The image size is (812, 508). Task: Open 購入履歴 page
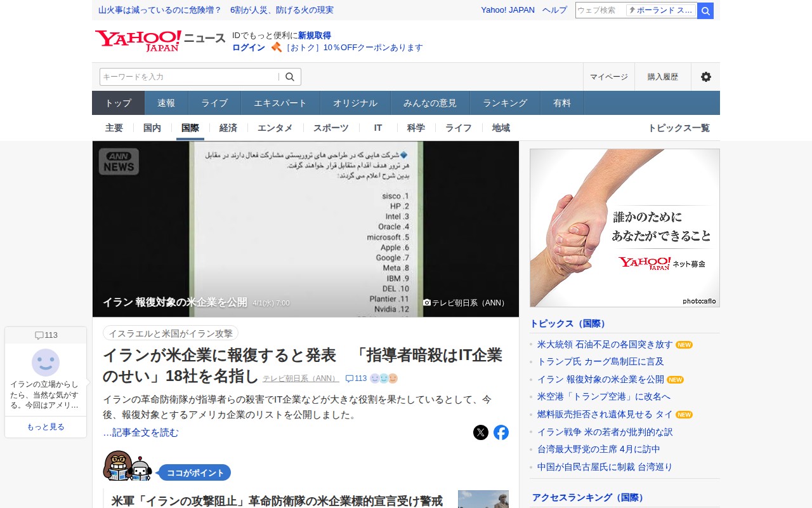pos(663,77)
